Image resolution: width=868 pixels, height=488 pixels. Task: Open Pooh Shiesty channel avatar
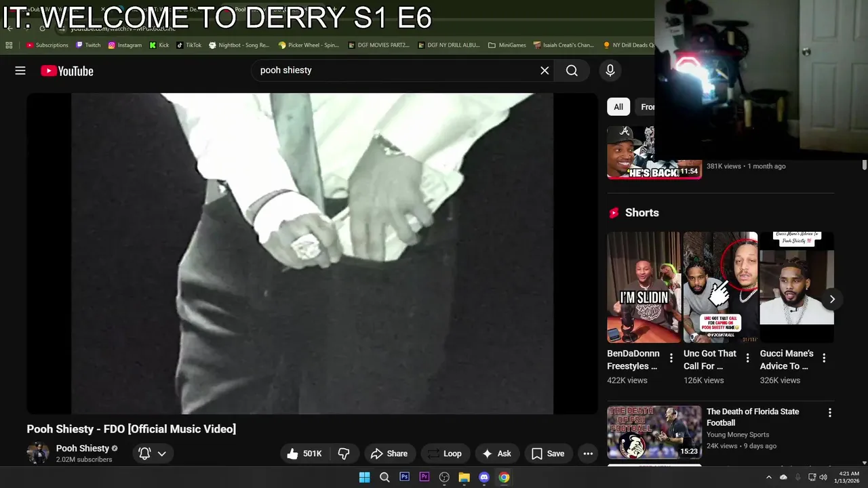coord(38,453)
